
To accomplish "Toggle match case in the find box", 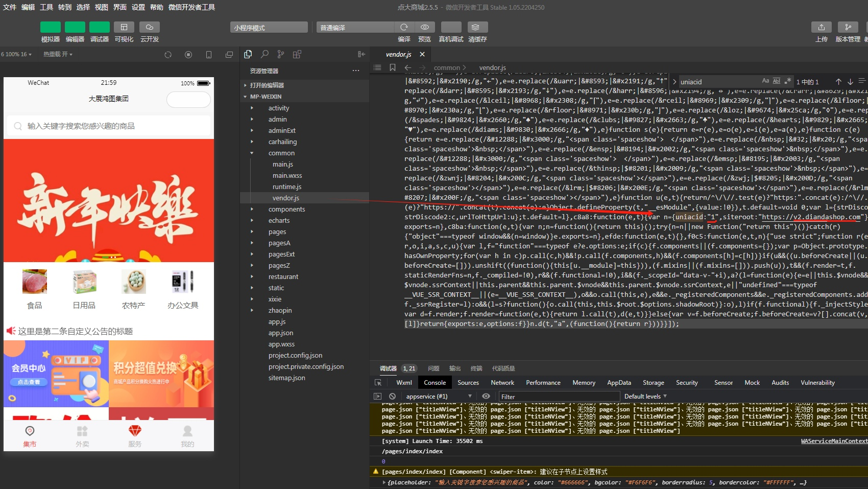I will 765,81.
